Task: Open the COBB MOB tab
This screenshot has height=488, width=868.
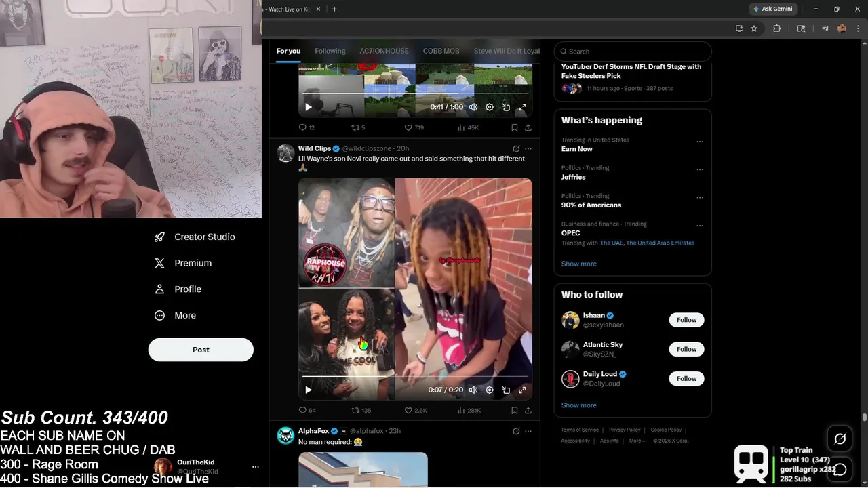Action: [441, 51]
